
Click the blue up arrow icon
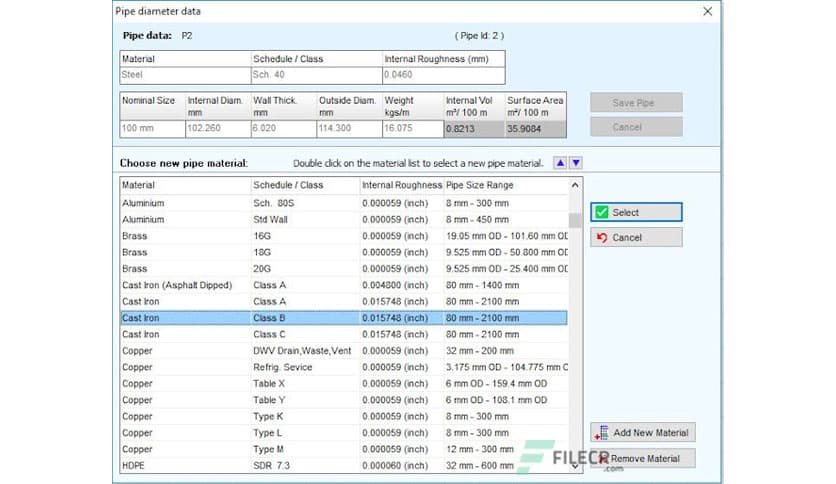tap(560, 163)
